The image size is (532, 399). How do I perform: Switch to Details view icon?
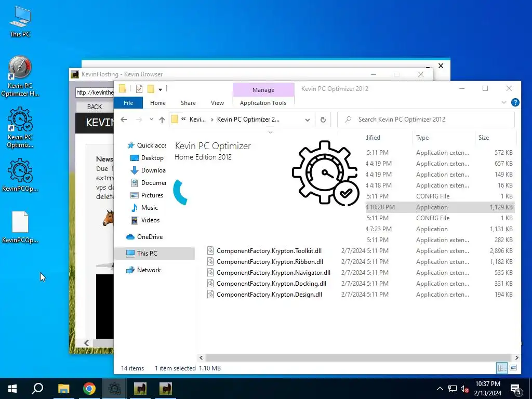[502, 368]
